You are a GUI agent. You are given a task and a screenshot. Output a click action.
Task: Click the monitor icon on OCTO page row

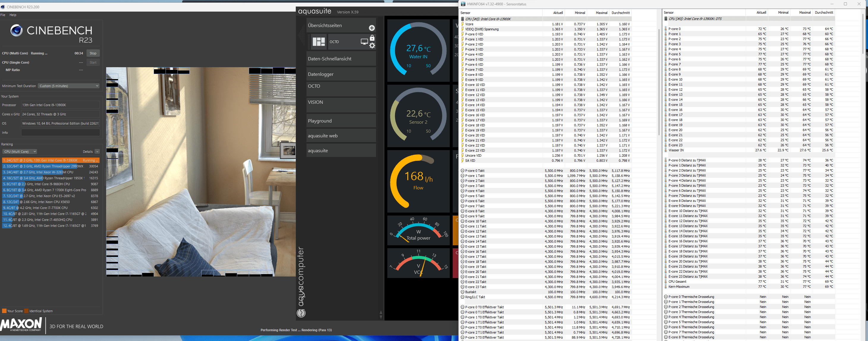click(x=364, y=42)
